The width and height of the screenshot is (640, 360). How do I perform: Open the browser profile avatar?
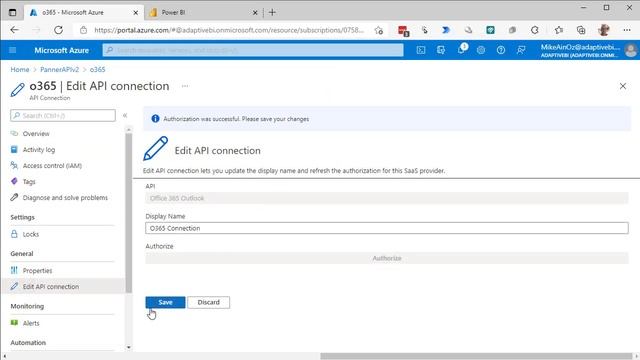pos(604,30)
